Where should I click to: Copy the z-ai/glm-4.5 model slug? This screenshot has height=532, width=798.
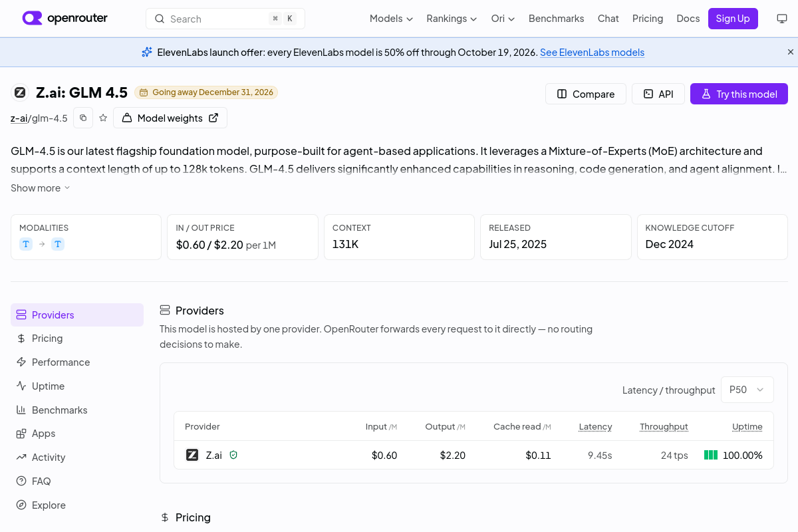(x=83, y=118)
